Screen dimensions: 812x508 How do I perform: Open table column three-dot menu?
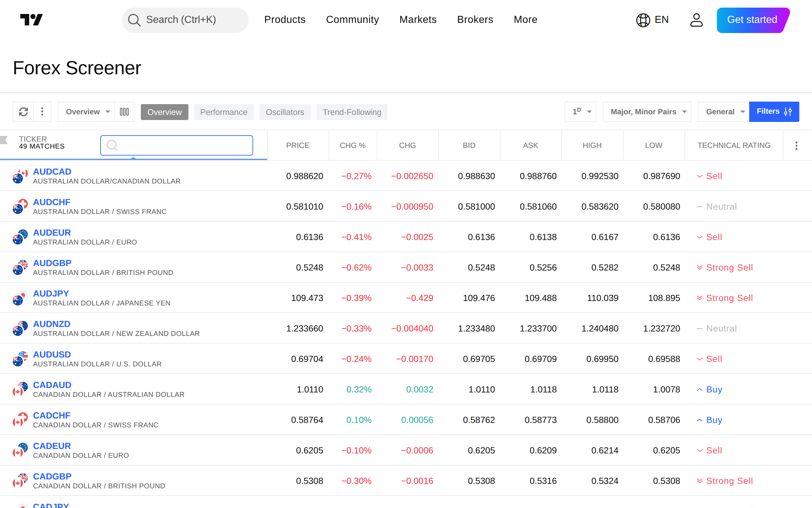pyautogui.click(x=796, y=145)
